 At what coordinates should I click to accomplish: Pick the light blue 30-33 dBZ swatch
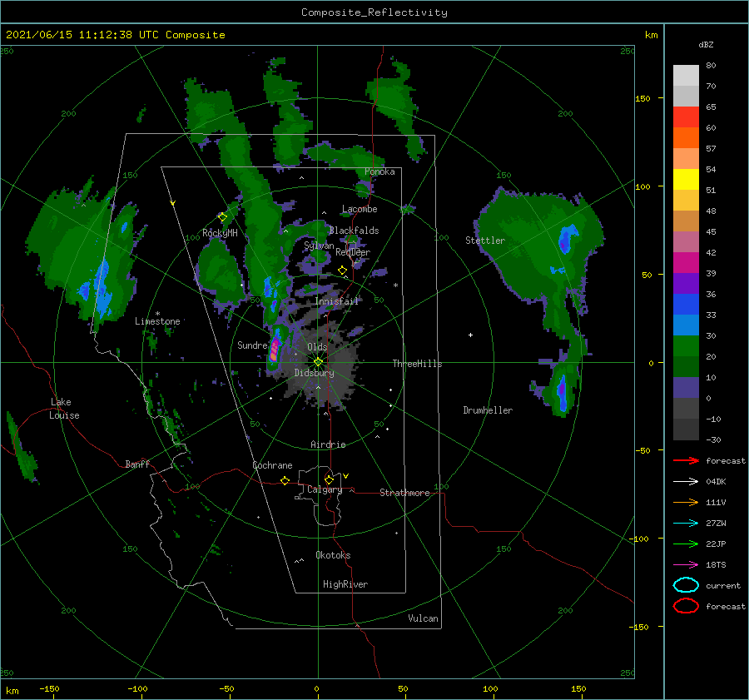(686, 325)
